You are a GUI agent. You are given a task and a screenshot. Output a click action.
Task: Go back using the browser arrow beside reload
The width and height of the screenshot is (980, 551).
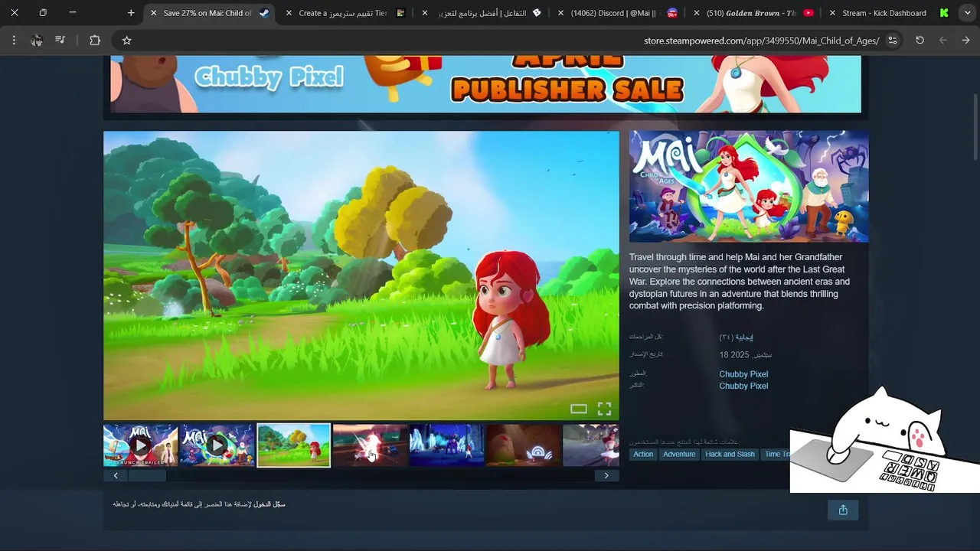943,41
